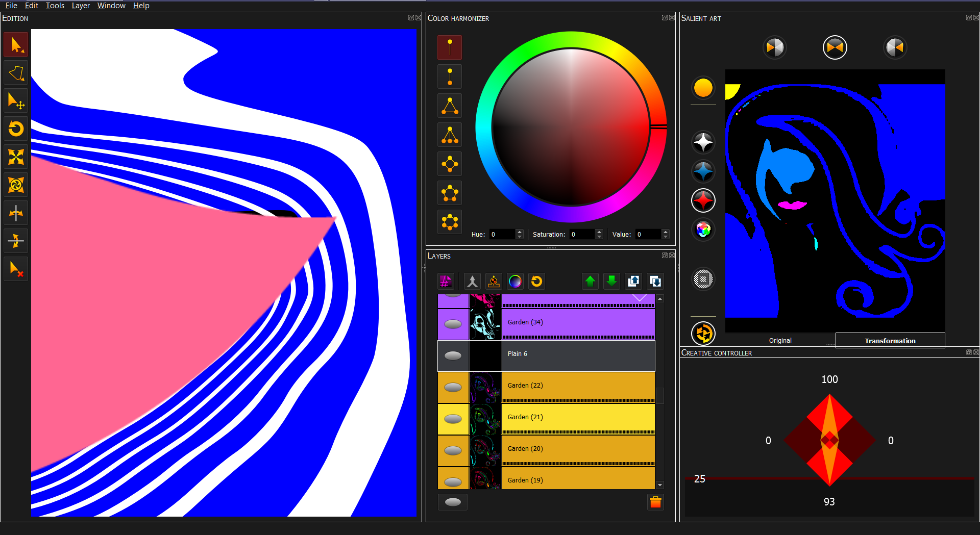The width and height of the screenshot is (980, 535).
Task: Move layer up with green arrow
Action: click(590, 281)
